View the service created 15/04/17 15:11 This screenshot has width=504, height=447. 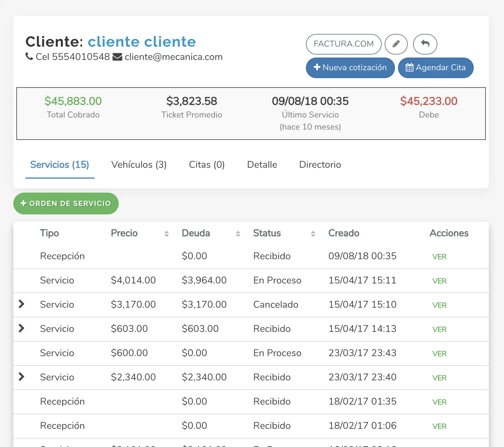tap(439, 281)
